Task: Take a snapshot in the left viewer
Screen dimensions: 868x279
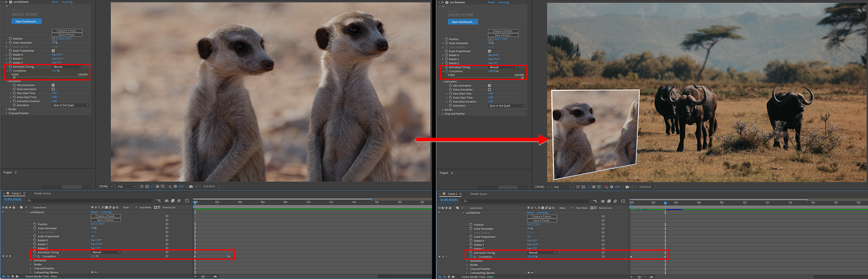Action: click(x=191, y=186)
